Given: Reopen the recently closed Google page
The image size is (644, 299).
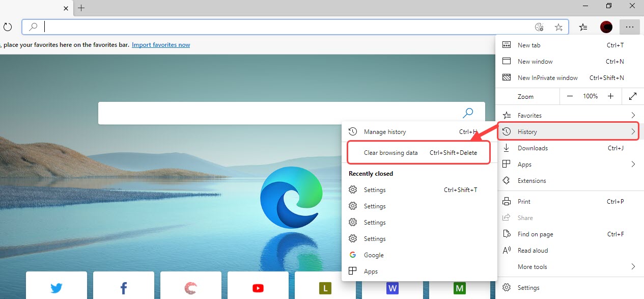Looking at the screenshot, I should (x=419, y=255).
